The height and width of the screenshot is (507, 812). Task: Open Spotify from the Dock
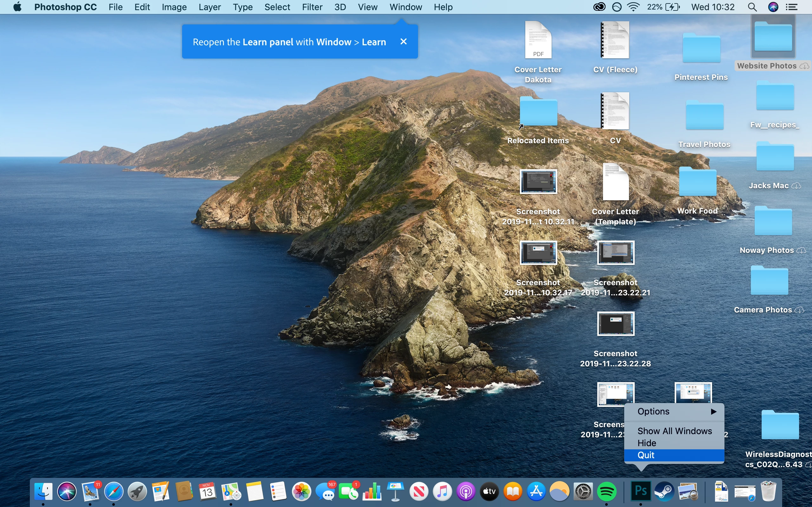click(607, 491)
